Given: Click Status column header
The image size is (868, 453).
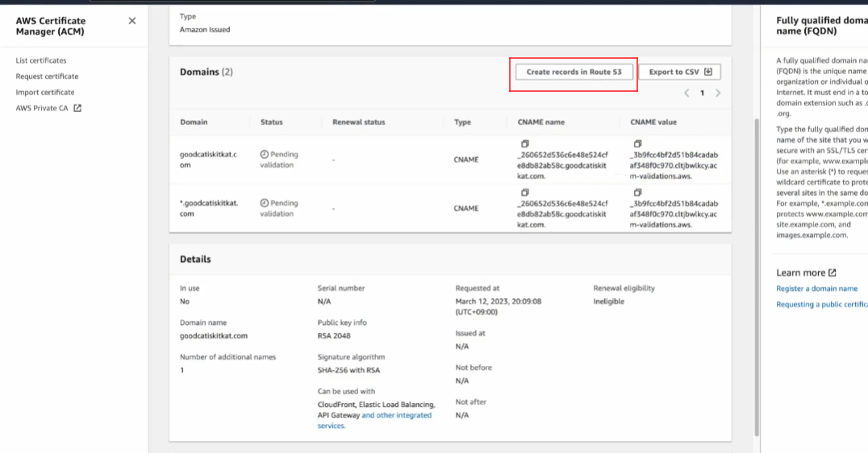Looking at the screenshot, I should [x=271, y=123].
